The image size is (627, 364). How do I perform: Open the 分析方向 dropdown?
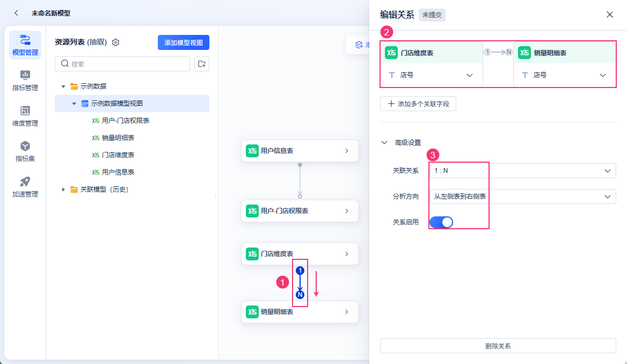522,196
